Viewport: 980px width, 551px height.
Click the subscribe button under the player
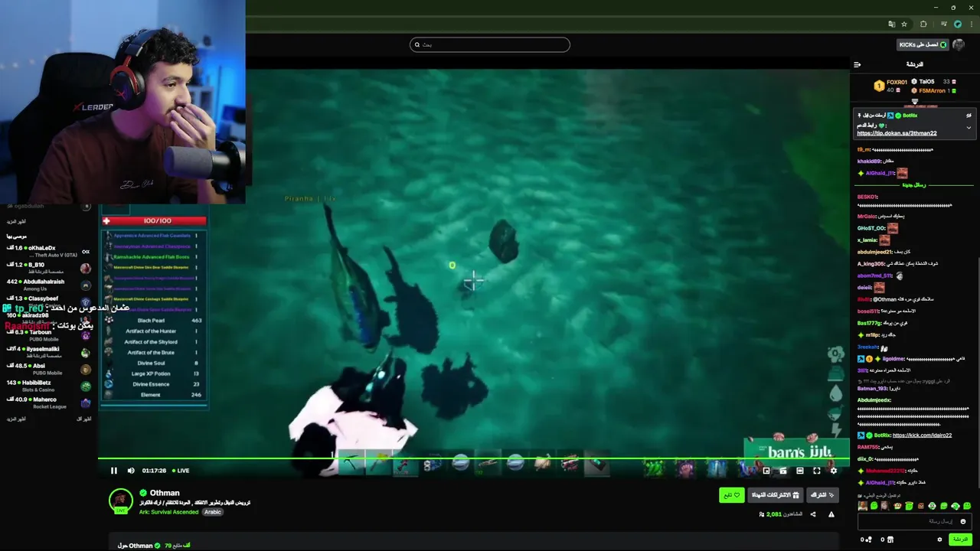[x=823, y=495]
